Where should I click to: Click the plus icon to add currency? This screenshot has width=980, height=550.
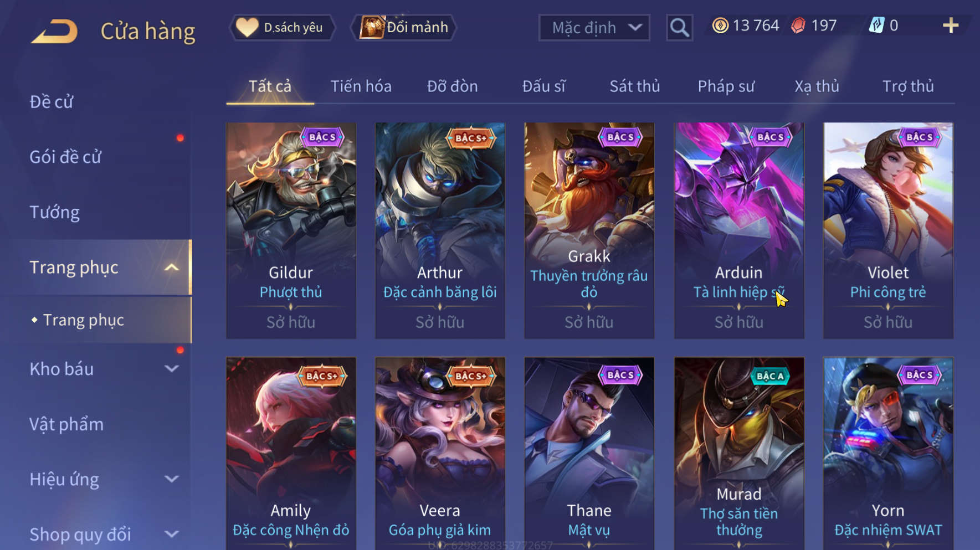(x=951, y=25)
